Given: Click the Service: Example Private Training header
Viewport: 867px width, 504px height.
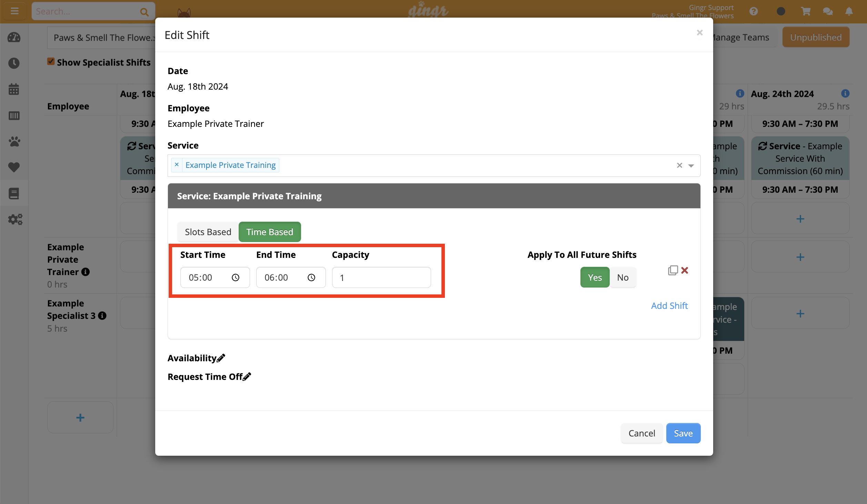Looking at the screenshot, I should [x=434, y=196].
